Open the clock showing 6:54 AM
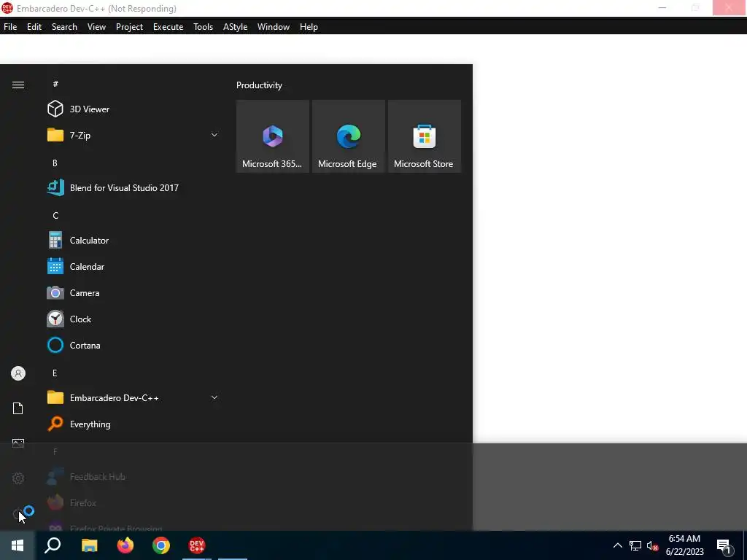The image size is (747, 560). tap(684, 545)
